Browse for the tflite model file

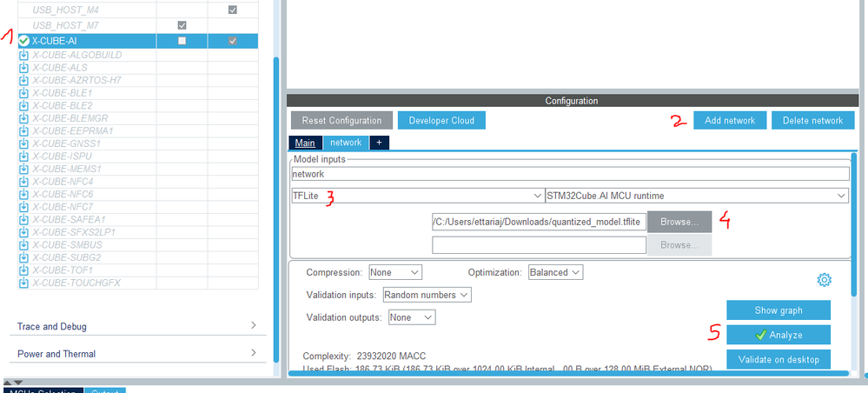click(679, 222)
